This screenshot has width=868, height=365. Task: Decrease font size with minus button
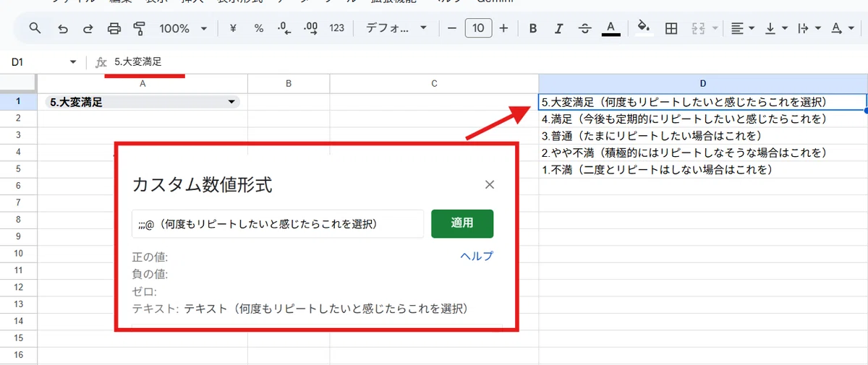click(x=452, y=29)
